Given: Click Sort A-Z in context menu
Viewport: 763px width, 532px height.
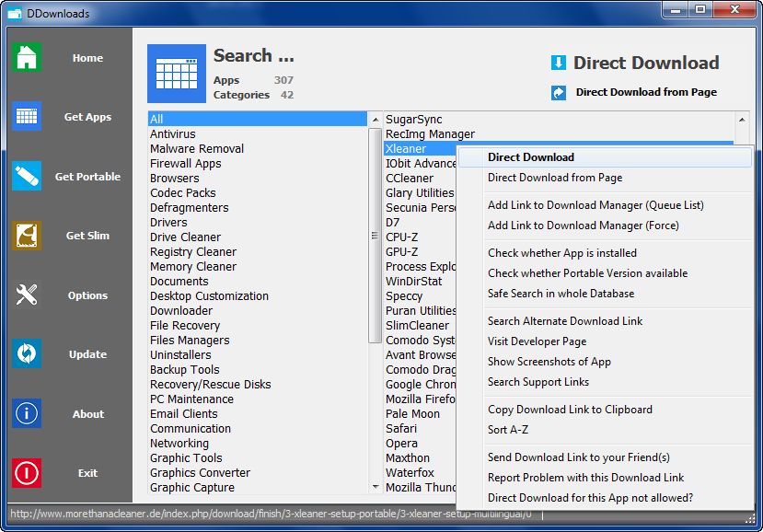Looking at the screenshot, I should [x=508, y=430].
